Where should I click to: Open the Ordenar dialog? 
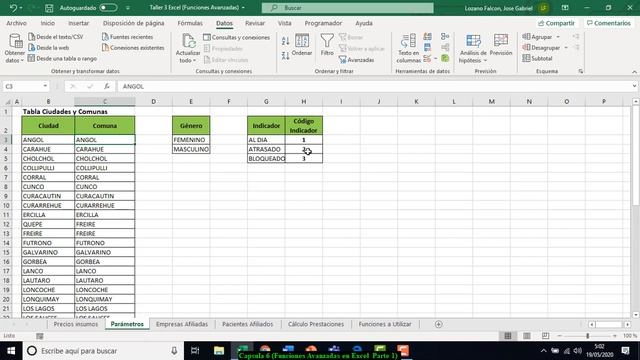coord(302,45)
